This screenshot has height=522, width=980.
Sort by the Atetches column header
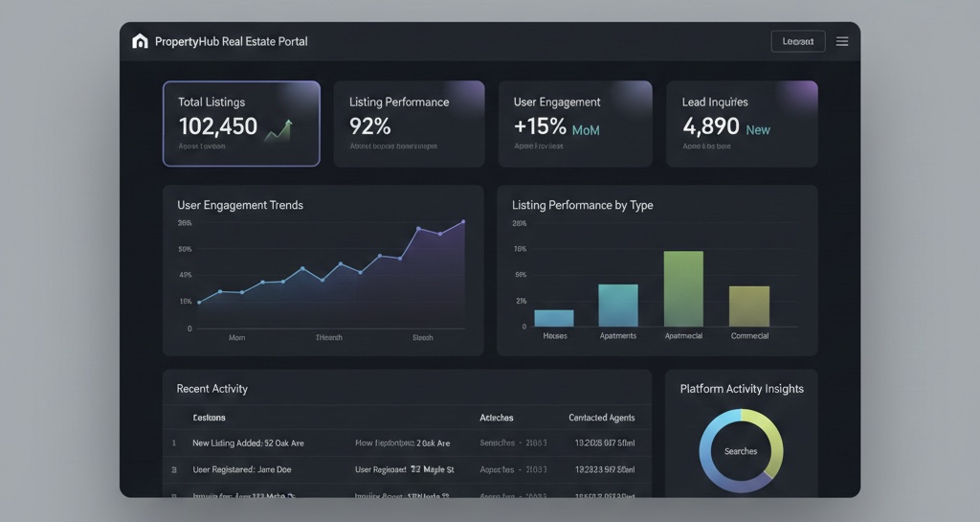point(497,418)
